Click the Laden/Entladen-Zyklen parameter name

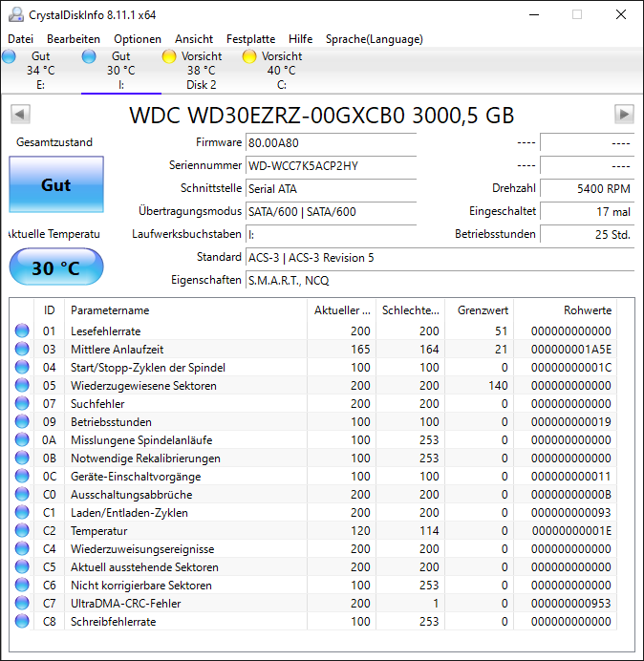(129, 513)
